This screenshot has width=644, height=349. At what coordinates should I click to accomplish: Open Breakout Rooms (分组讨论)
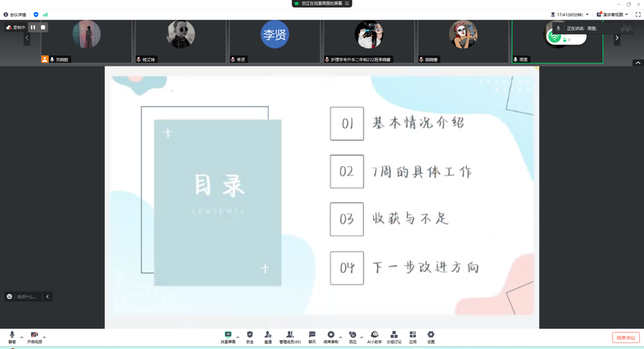(394, 337)
